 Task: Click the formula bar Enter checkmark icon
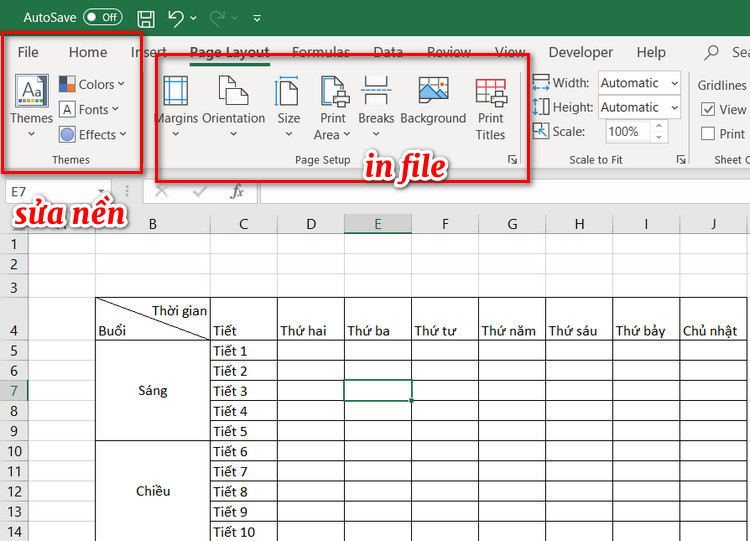(x=199, y=192)
